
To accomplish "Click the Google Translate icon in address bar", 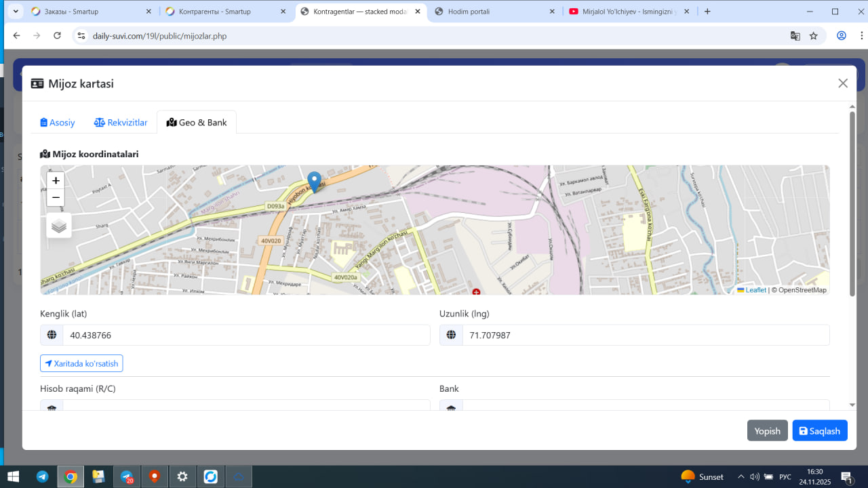I will tap(795, 36).
